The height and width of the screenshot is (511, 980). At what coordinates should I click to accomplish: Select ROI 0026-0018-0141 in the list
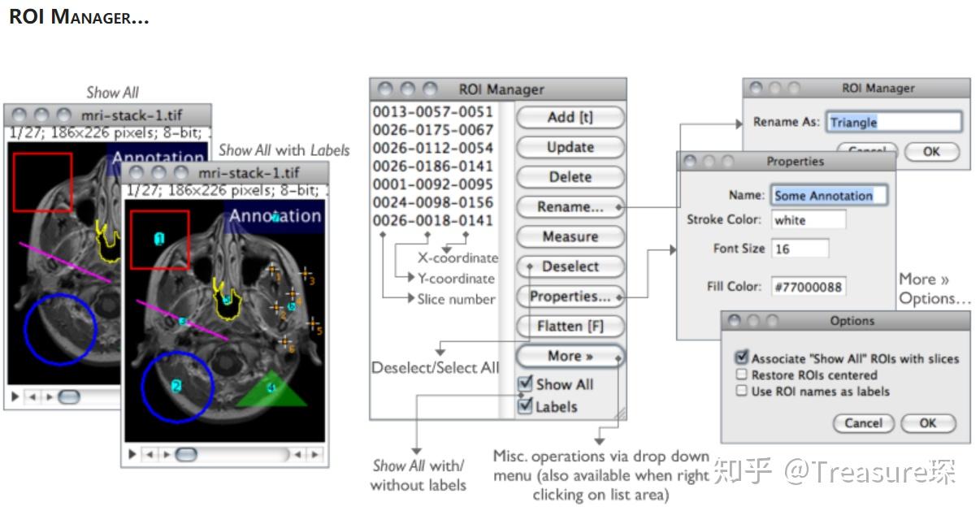(x=433, y=220)
